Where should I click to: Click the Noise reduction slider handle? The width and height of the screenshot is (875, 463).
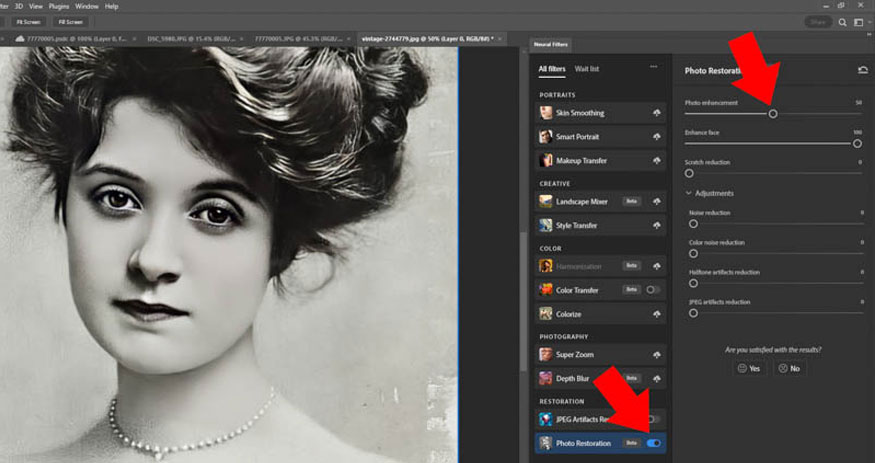click(x=693, y=224)
